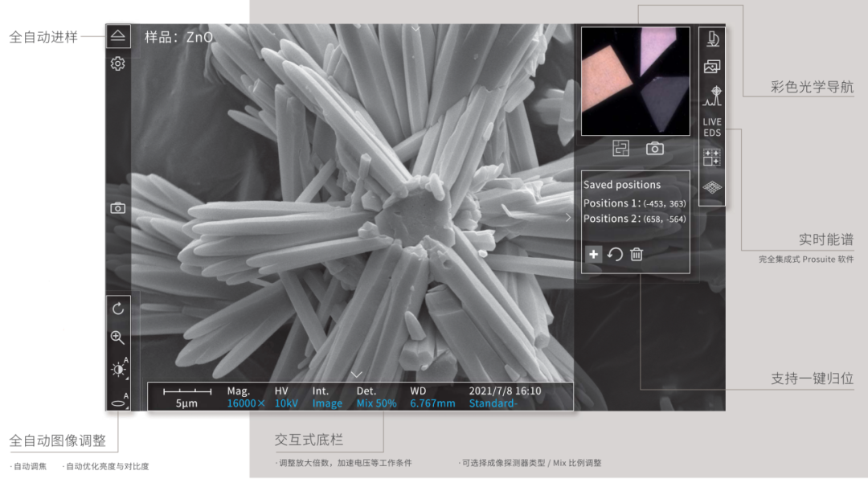This screenshot has width=868, height=479.
Task: Open the image gallery icon
Action: tap(712, 68)
